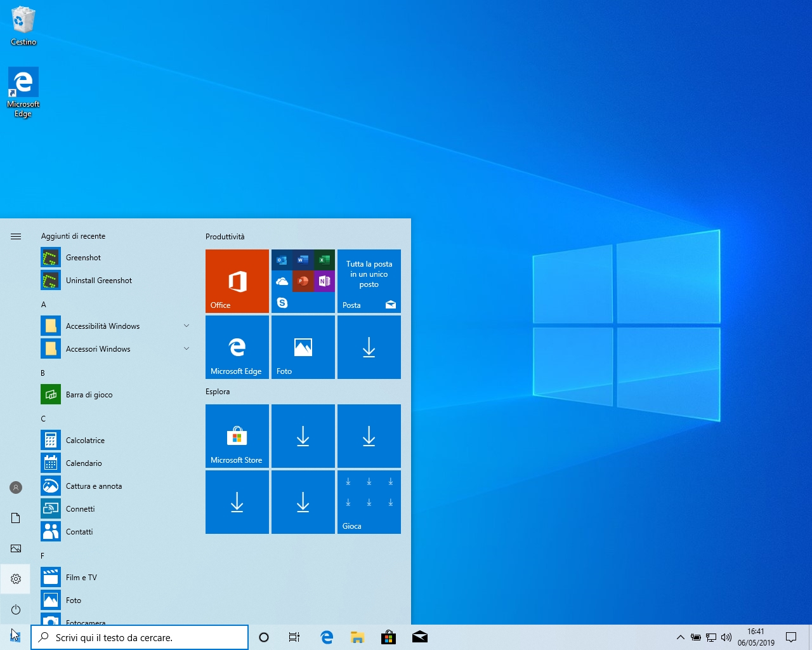The width and height of the screenshot is (812, 650).
Task: Click the letter F section header
Action: (43, 556)
